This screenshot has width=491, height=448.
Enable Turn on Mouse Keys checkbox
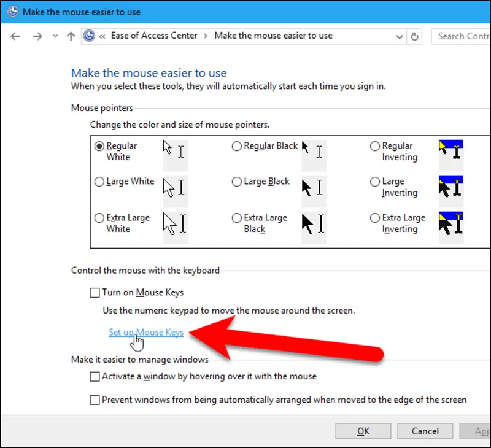click(95, 293)
